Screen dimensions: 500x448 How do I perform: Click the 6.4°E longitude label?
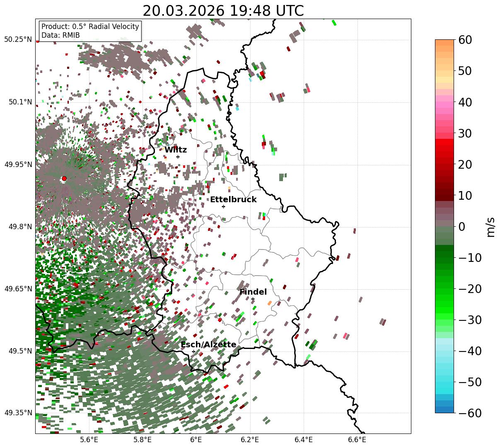[x=304, y=439]
